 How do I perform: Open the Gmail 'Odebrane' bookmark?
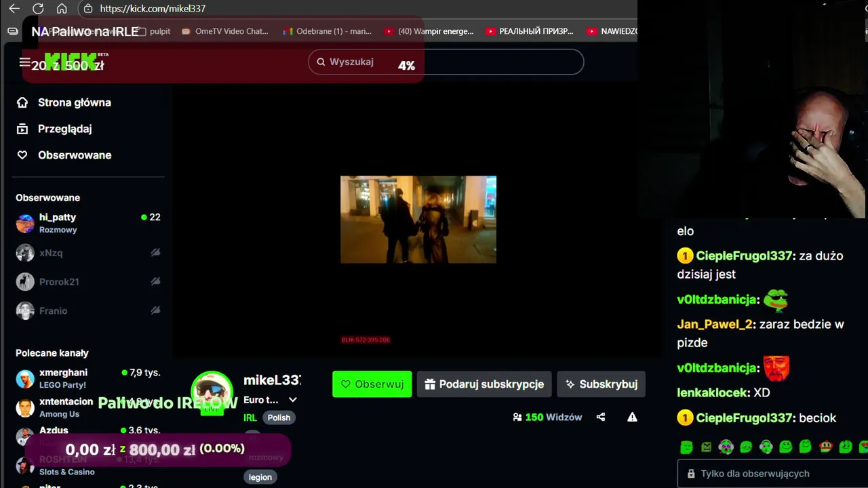tap(328, 31)
